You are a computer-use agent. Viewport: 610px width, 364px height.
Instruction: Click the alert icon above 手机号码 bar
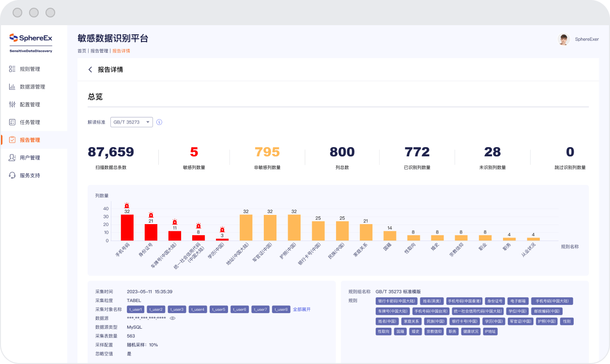pos(127,206)
